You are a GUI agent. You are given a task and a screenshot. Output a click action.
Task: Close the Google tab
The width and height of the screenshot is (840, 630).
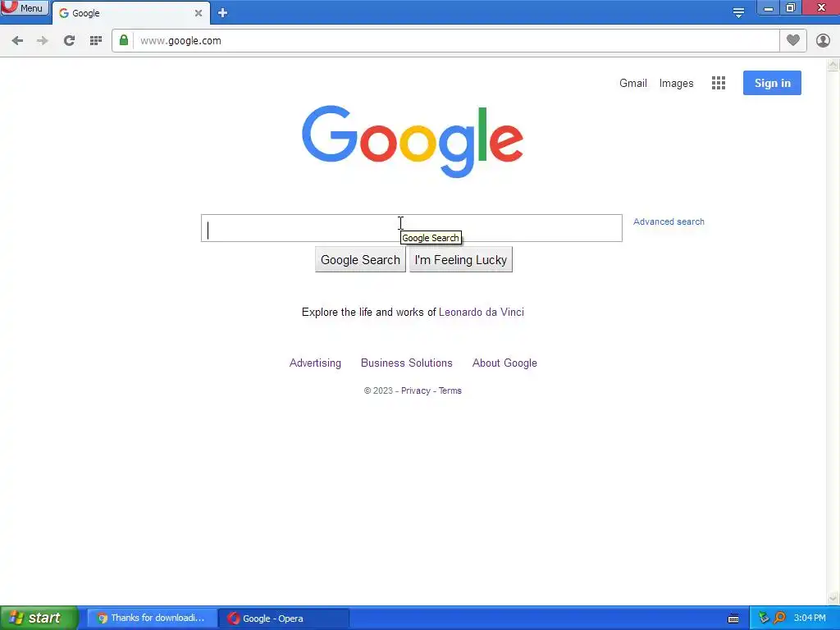click(x=199, y=13)
